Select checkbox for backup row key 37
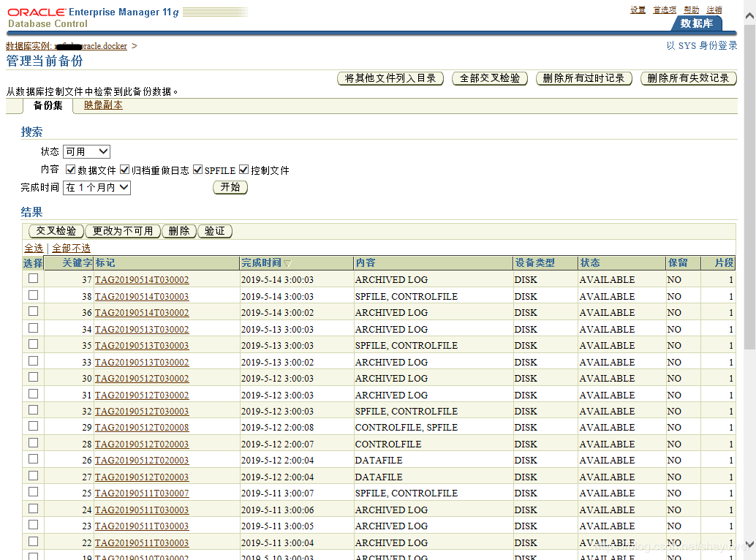 click(x=34, y=279)
